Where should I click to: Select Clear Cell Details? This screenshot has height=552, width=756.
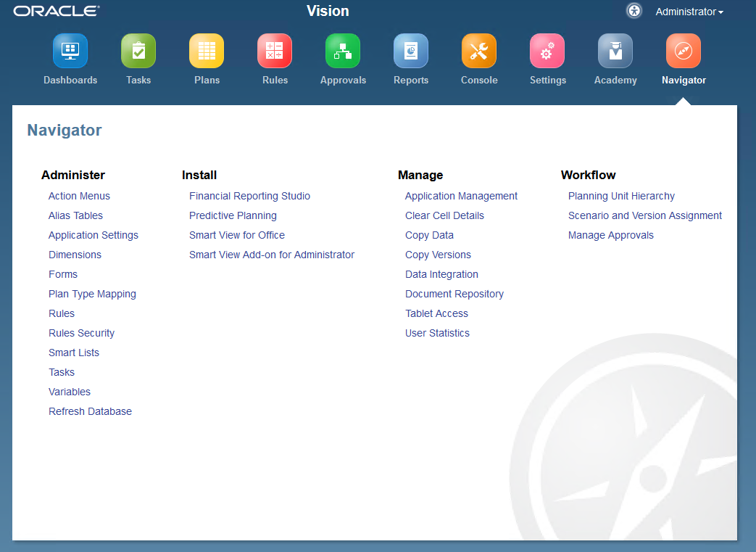tap(444, 215)
